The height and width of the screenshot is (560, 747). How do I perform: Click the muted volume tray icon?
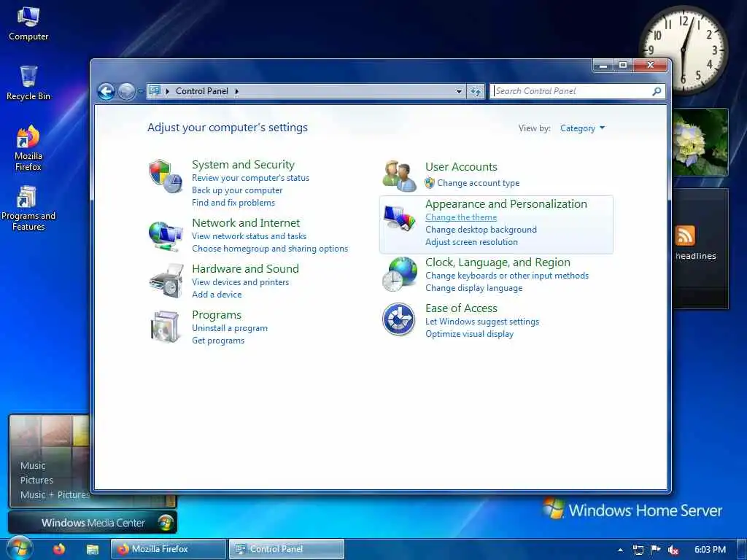click(673, 550)
